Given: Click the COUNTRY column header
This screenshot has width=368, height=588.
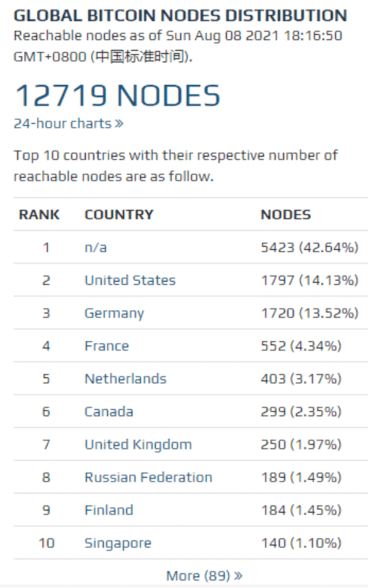Looking at the screenshot, I should point(119,215).
